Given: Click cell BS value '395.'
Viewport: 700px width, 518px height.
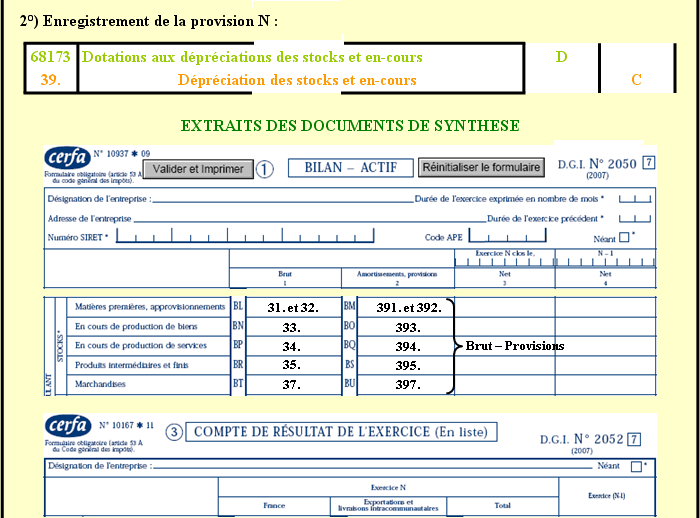Looking at the screenshot, I should (405, 365).
